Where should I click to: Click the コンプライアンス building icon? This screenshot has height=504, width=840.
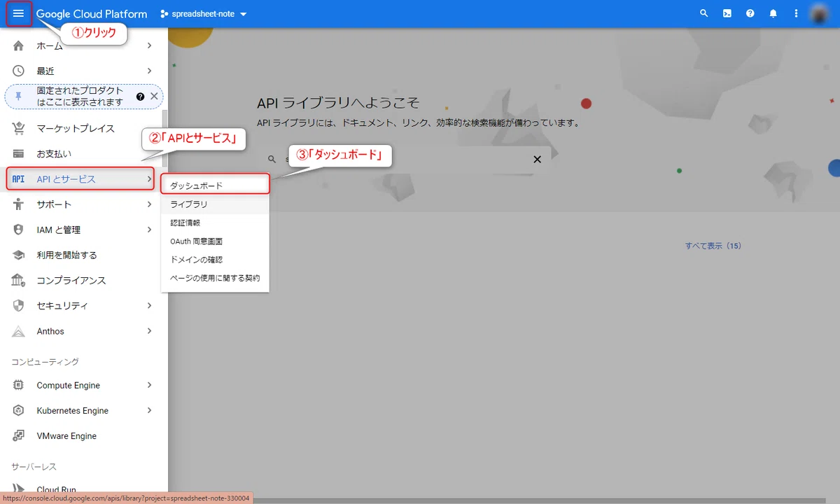click(x=19, y=280)
